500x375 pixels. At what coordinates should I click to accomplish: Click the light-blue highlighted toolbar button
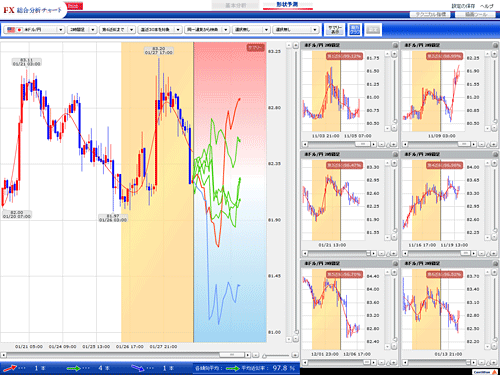click(x=355, y=30)
